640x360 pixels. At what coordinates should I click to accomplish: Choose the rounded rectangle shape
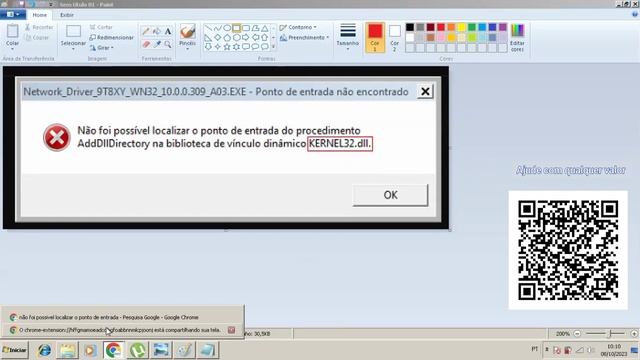246,28
